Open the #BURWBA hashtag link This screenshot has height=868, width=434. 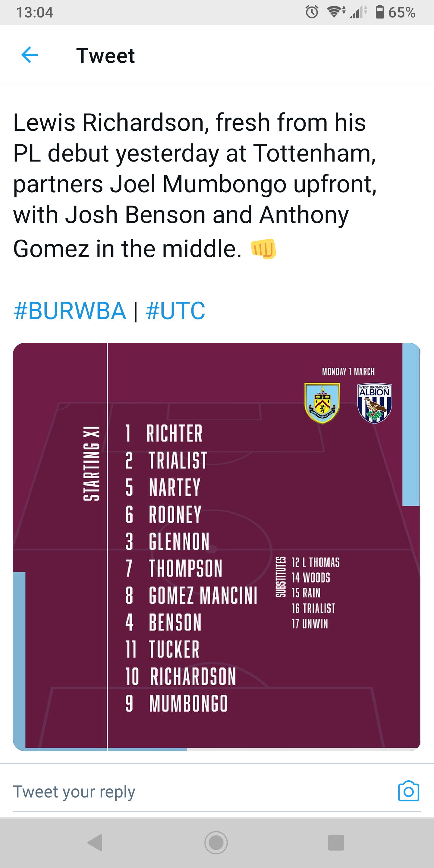(70, 311)
